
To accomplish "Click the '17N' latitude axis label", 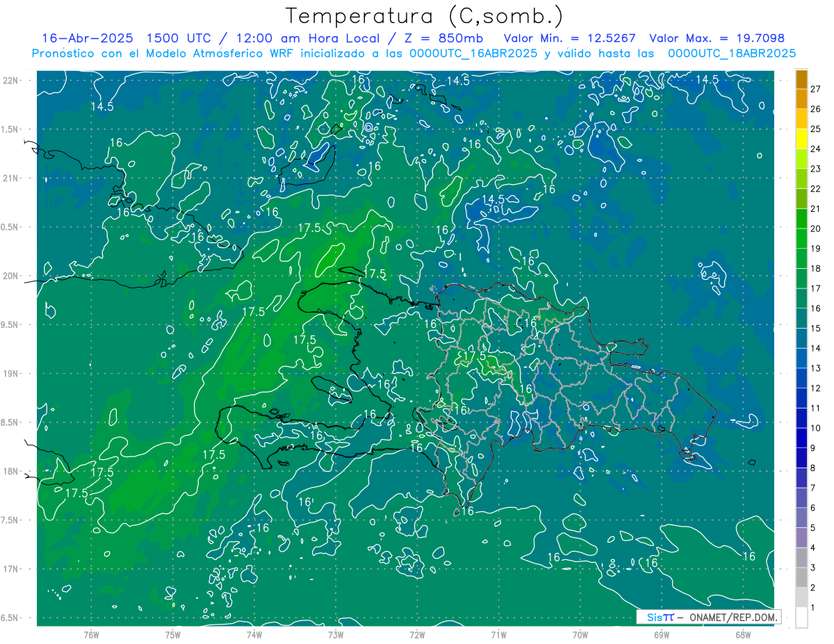I will point(10,569).
